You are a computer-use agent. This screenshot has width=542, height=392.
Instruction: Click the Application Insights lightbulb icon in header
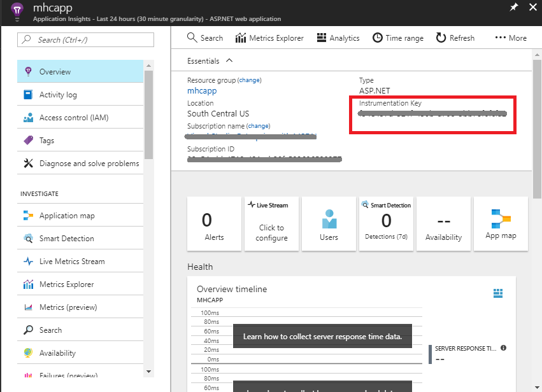[x=17, y=11]
